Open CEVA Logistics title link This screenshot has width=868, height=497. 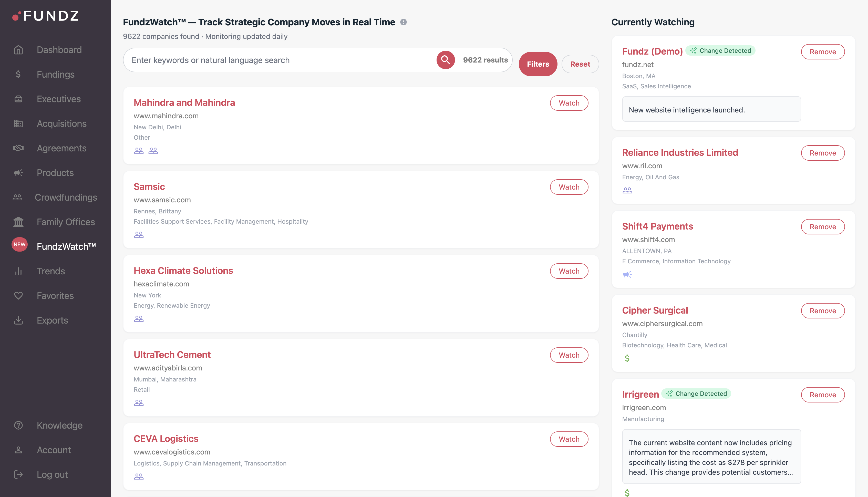click(166, 438)
